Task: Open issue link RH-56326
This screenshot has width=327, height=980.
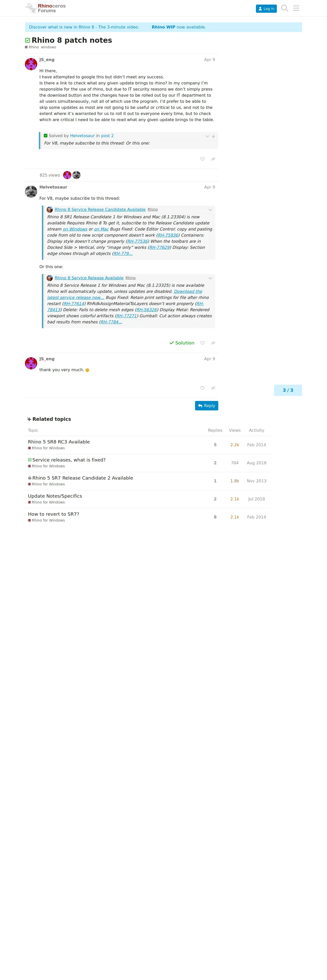Action: click(x=146, y=310)
